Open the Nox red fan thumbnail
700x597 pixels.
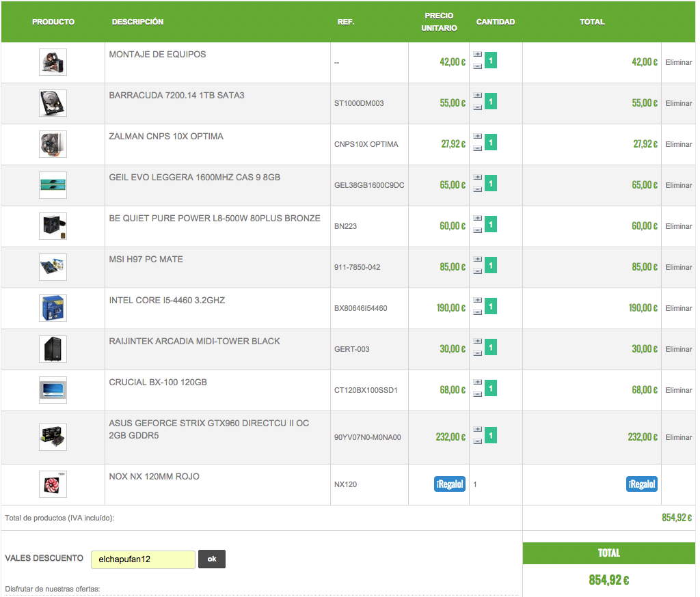click(53, 484)
